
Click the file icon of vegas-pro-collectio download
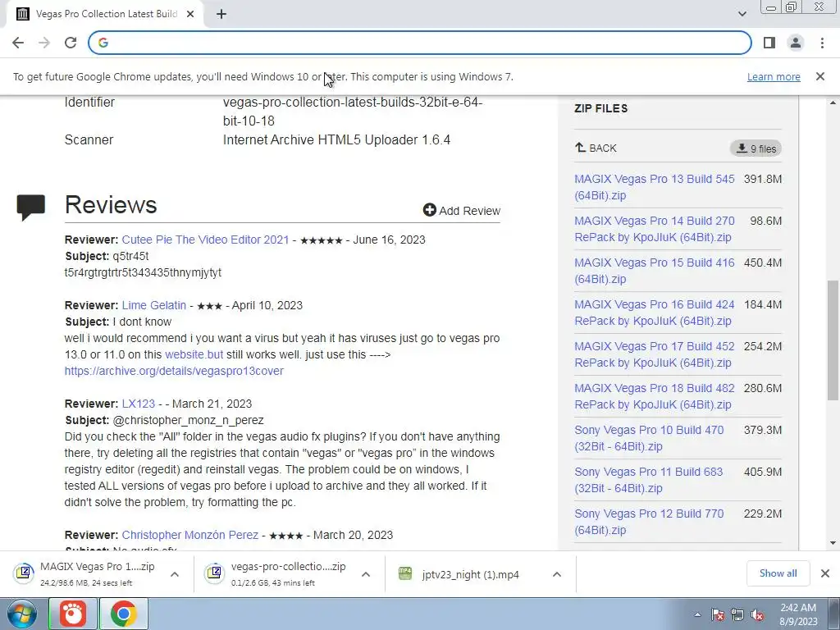coord(215,573)
